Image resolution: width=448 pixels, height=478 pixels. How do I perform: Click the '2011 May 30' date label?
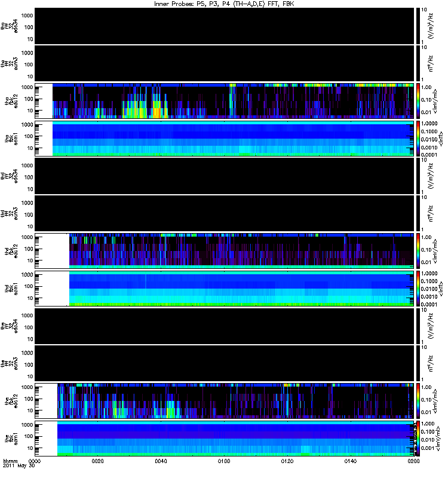(x=19, y=466)
